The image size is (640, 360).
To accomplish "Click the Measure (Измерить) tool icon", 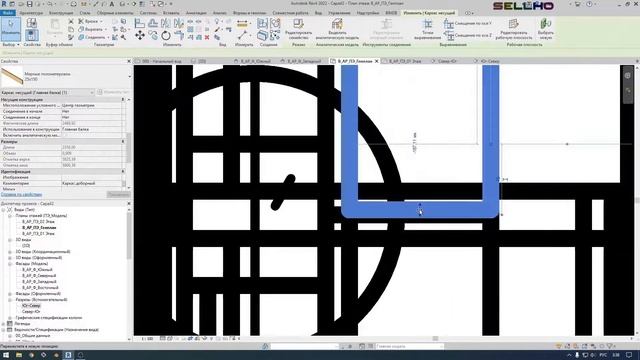I will 242,24.
